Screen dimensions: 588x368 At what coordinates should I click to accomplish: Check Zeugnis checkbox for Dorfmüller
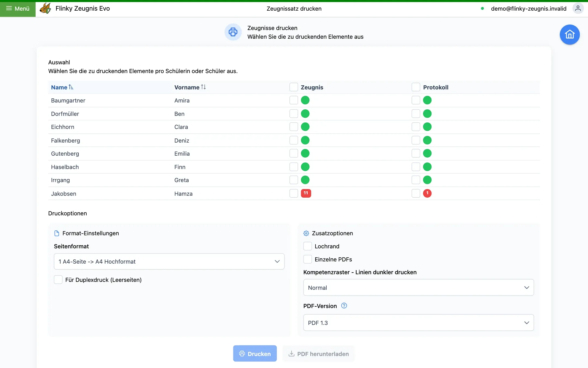[294, 114]
